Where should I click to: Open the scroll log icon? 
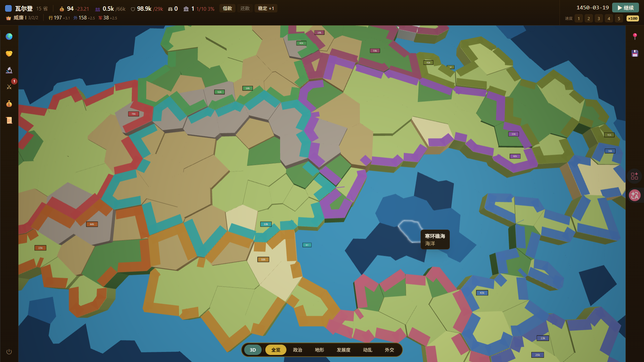pyautogui.click(x=9, y=120)
